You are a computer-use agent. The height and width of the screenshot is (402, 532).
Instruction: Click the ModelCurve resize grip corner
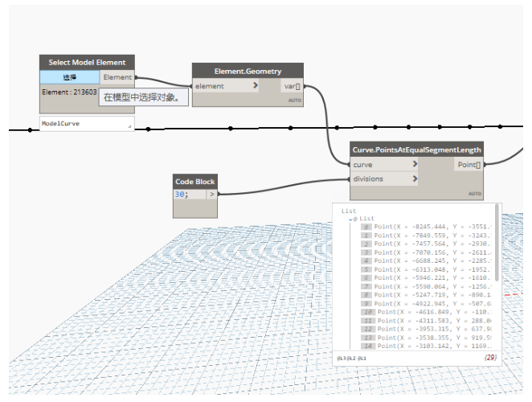click(129, 128)
